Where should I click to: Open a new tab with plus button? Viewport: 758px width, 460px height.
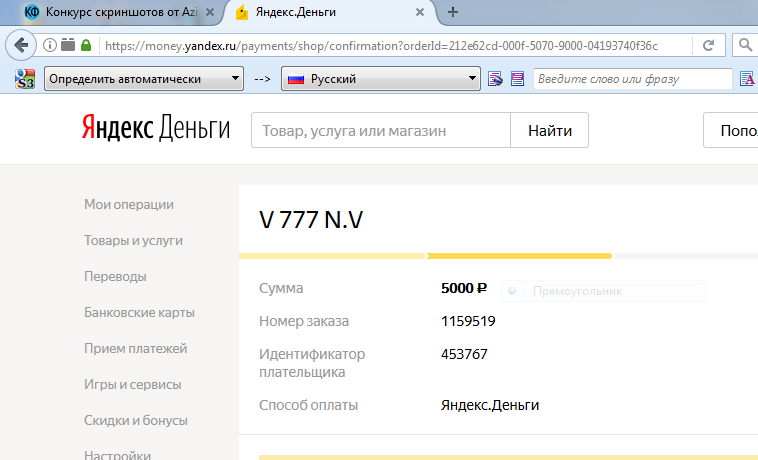click(x=453, y=12)
